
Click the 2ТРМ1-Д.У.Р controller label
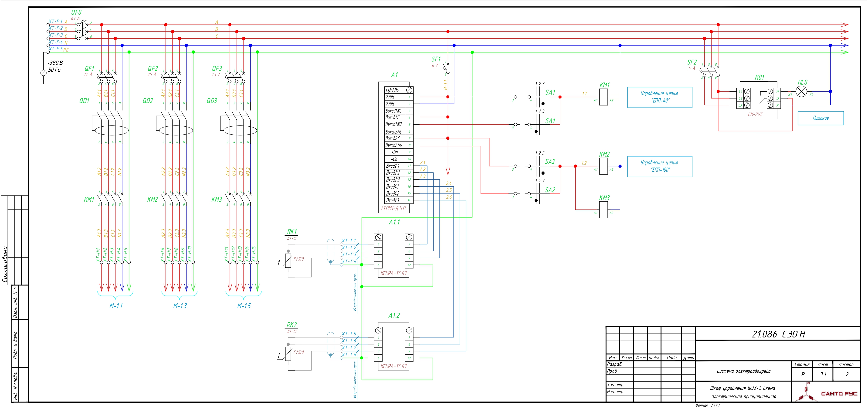pos(393,208)
